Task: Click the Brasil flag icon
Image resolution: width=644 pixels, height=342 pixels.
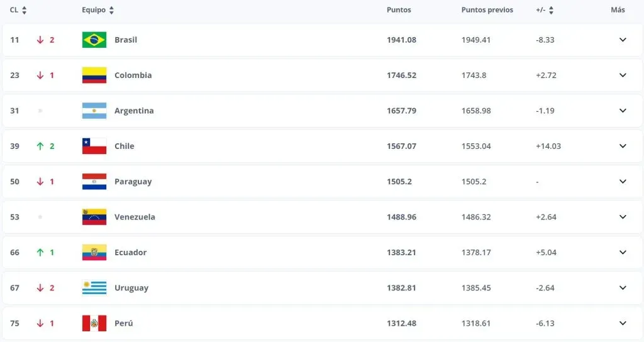Action: click(94, 40)
